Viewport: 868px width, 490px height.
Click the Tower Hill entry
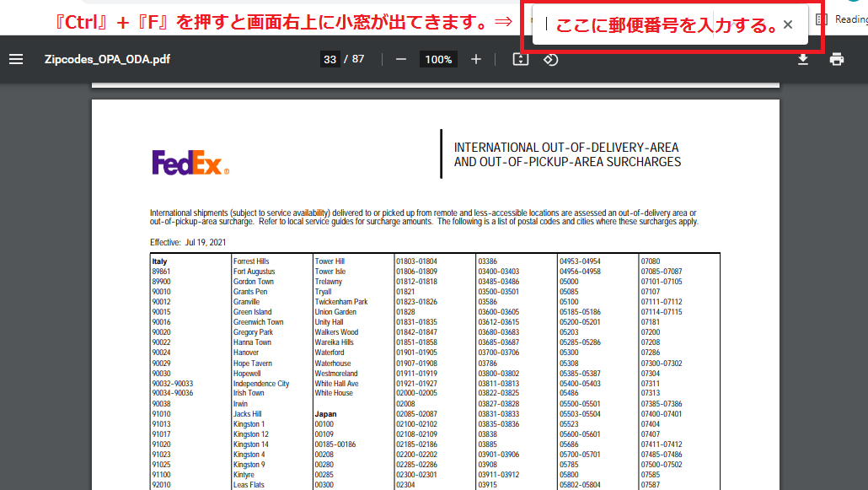pyautogui.click(x=330, y=261)
